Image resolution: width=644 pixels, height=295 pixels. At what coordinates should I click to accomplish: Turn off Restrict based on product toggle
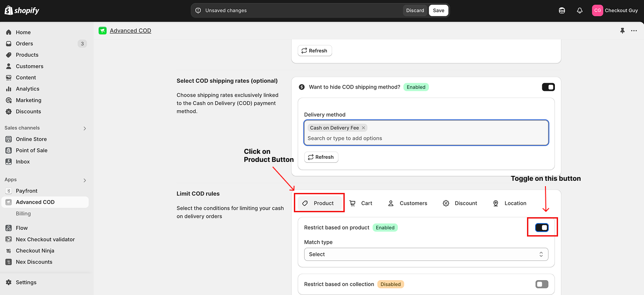(x=542, y=228)
